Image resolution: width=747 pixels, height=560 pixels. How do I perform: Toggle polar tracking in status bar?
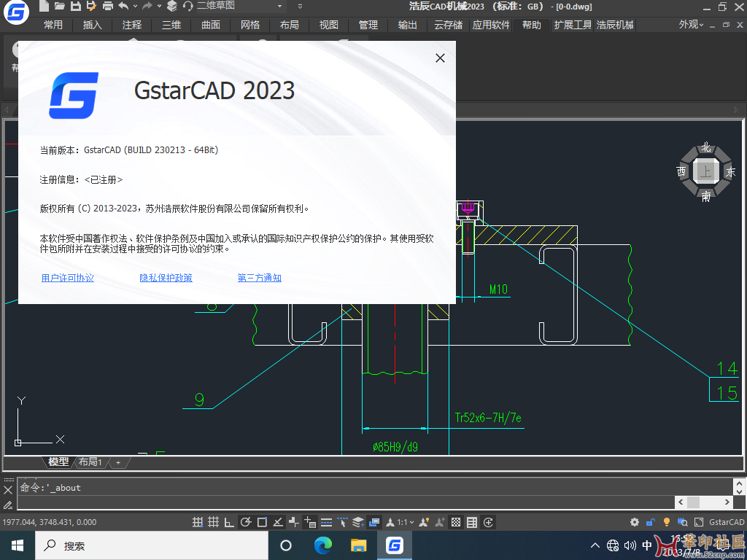click(x=245, y=522)
